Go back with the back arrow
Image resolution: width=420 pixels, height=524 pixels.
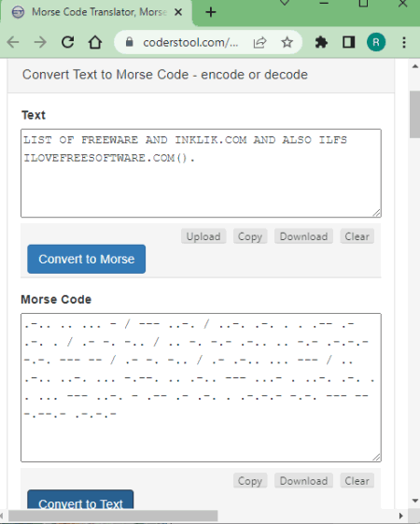click(x=13, y=42)
